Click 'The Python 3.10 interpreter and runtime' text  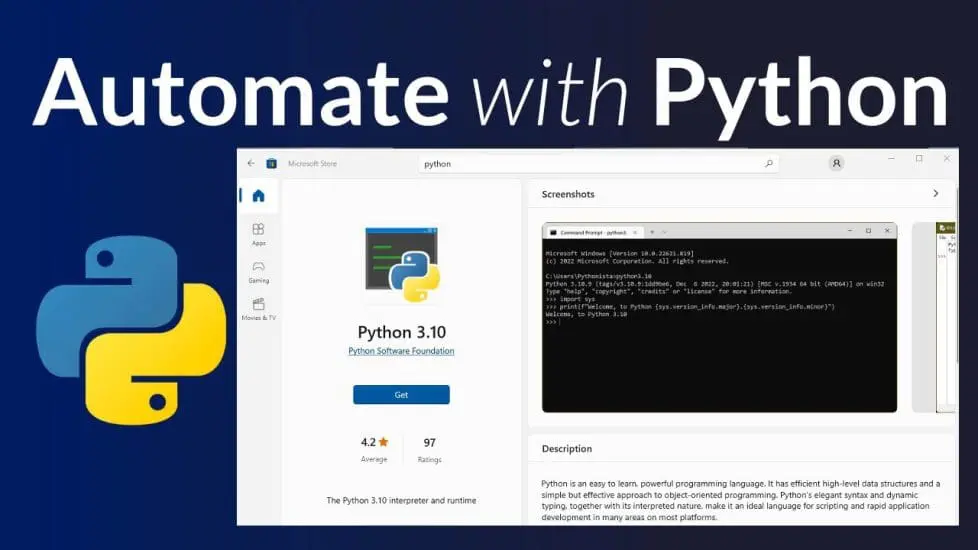click(401, 500)
